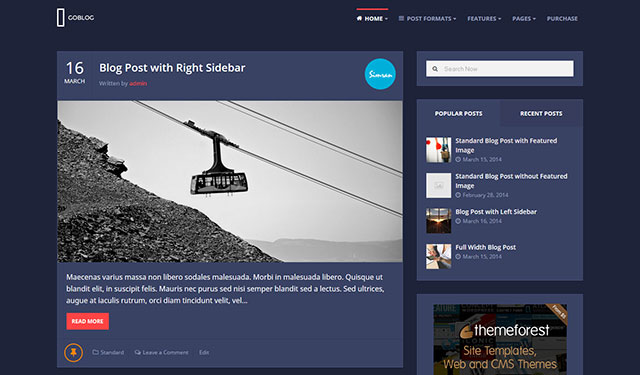Expand the Features dropdown menu

484,18
